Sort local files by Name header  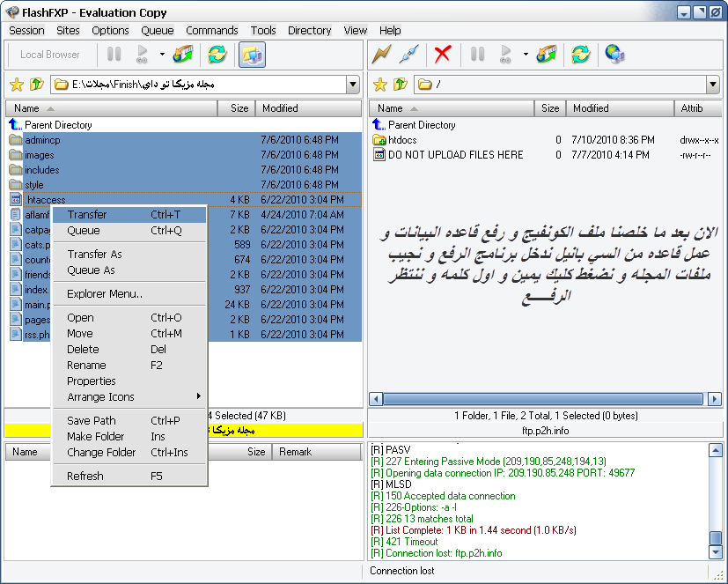(112, 108)
